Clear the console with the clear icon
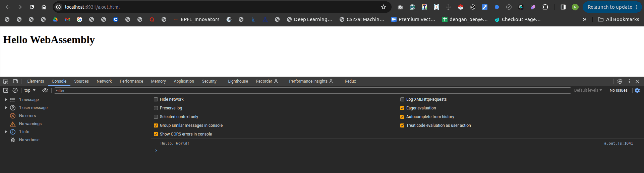Image resolution: width=644 pixels, height=173 pixels. pyautogui.click(x=15, y=90)
